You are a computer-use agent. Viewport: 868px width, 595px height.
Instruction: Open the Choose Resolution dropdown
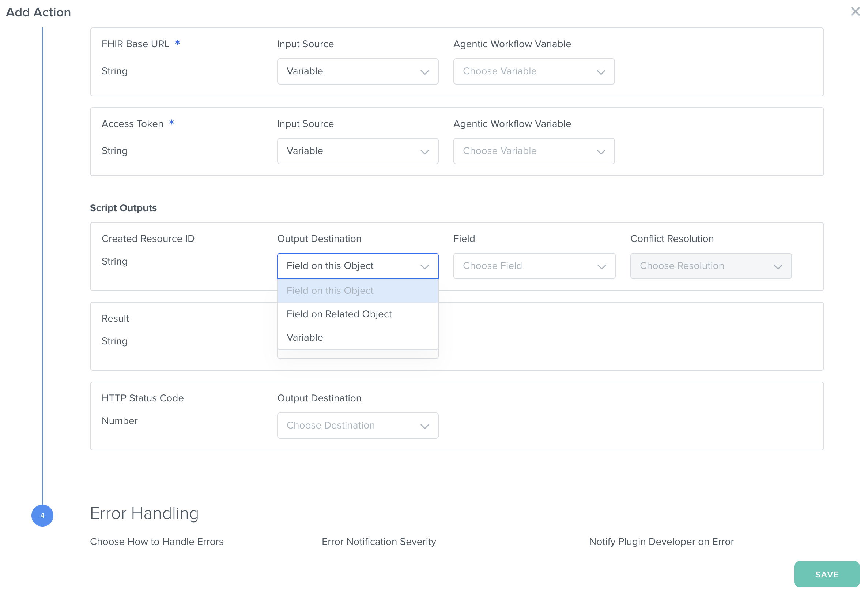pyautogui.click(x=711, y=266)
